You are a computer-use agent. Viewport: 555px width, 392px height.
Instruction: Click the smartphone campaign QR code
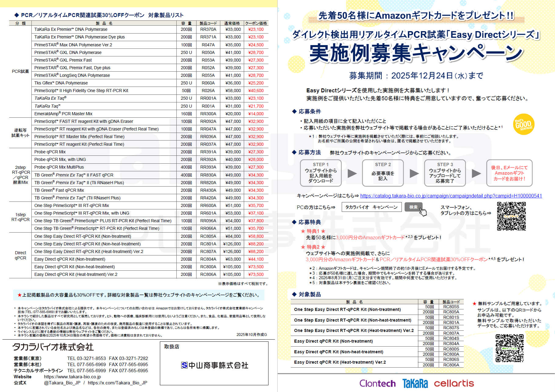pyautogui.click(x=511, y=216)
